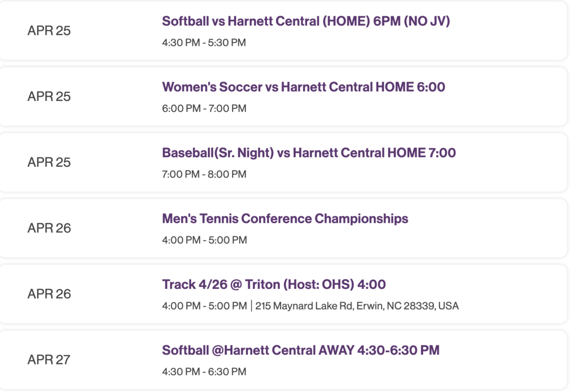Click APR 25 date beside Baseball Sr. Night
Image resolution: width=574 pixels, height=392 pixels.
[49, 162]
